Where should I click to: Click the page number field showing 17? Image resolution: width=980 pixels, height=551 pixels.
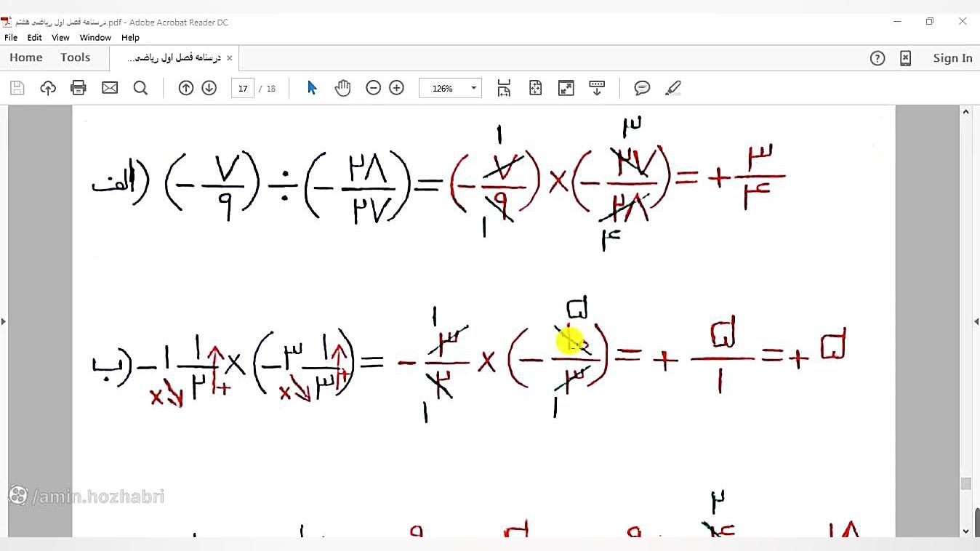(x=243, y=88)
